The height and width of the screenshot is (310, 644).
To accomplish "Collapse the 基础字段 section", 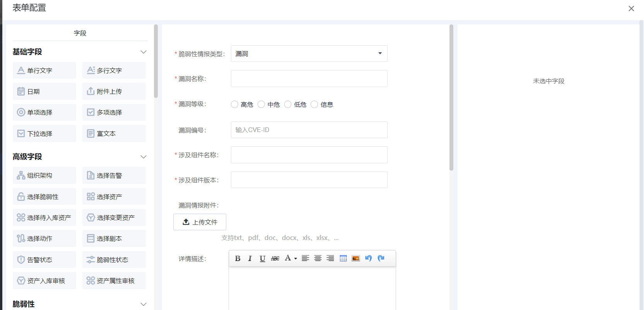I will pyautogui.click(x=143, y=52).
